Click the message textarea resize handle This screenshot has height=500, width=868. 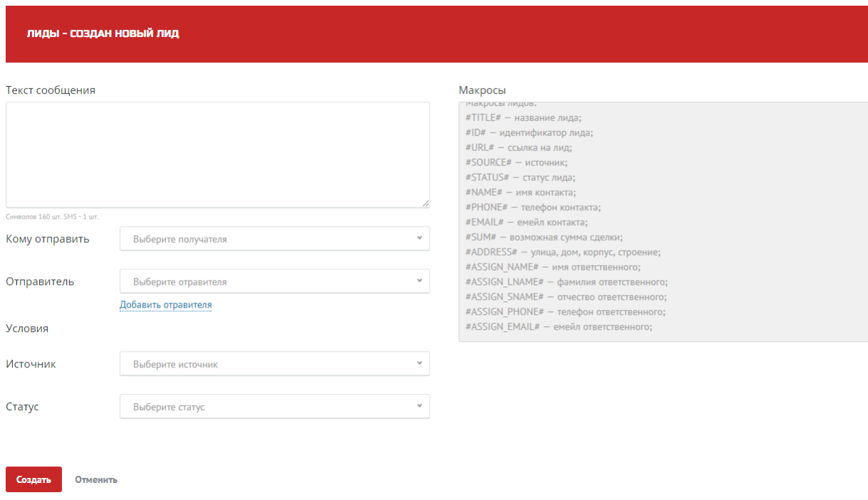coord(425,203)
